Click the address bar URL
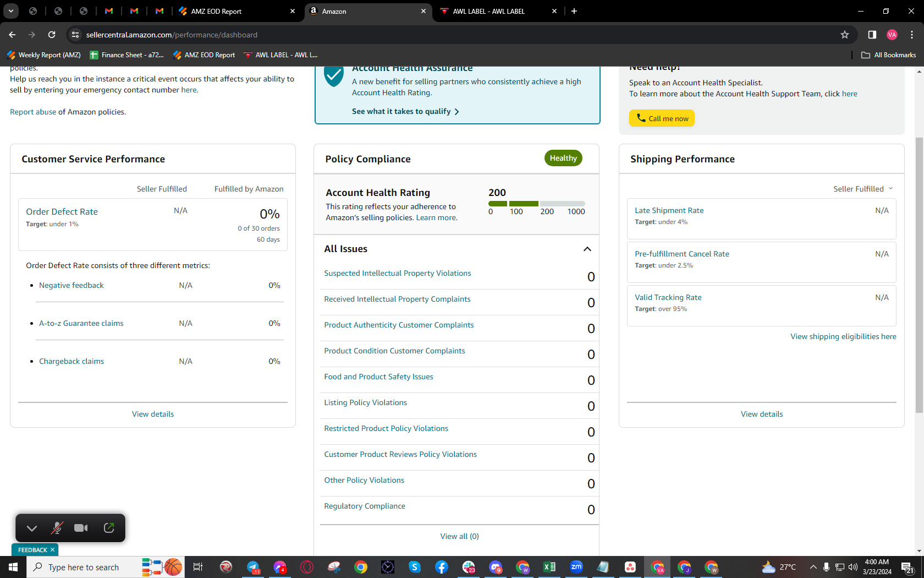Image resolution: width=924 pixels, height=578 pixels. (172, 35)
